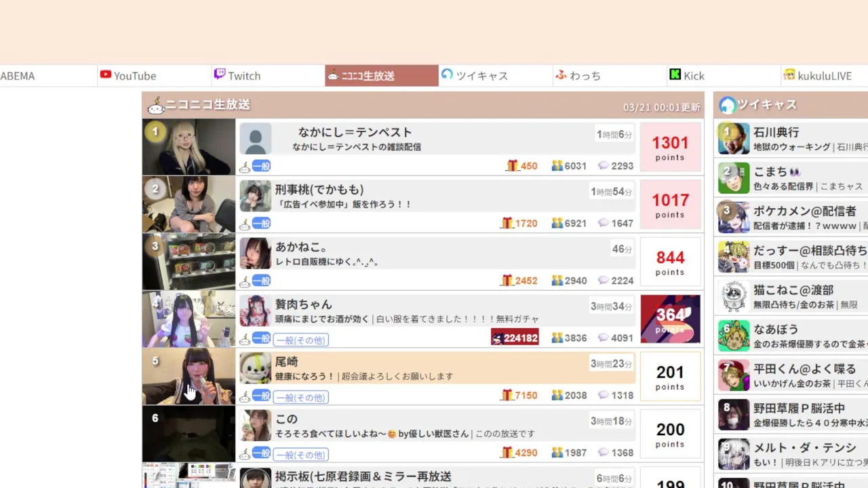Image resolution: width=868 pixels, height=488 pixels.
Task: Click the わっち tab logo icon
Action: tap(561, 75)
